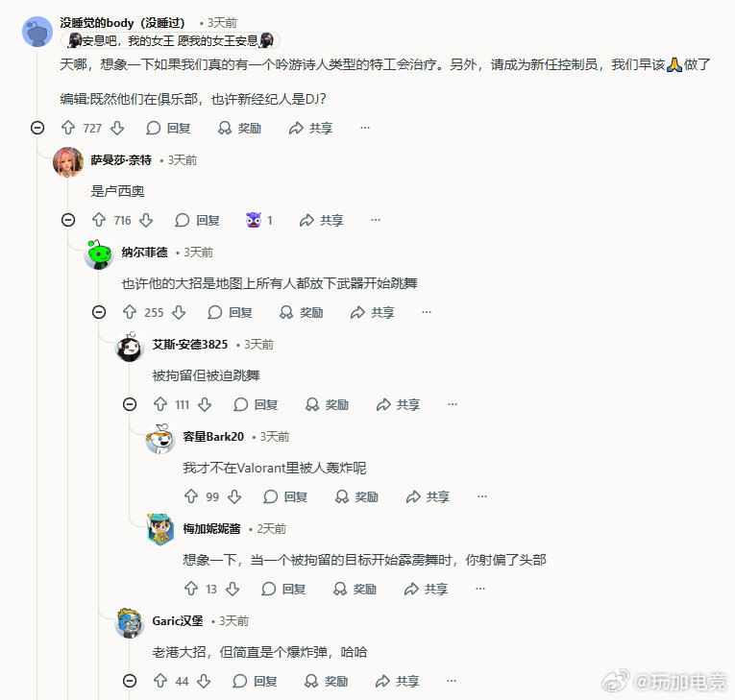Give an award to the 111-vote comment

pos(328,404)
